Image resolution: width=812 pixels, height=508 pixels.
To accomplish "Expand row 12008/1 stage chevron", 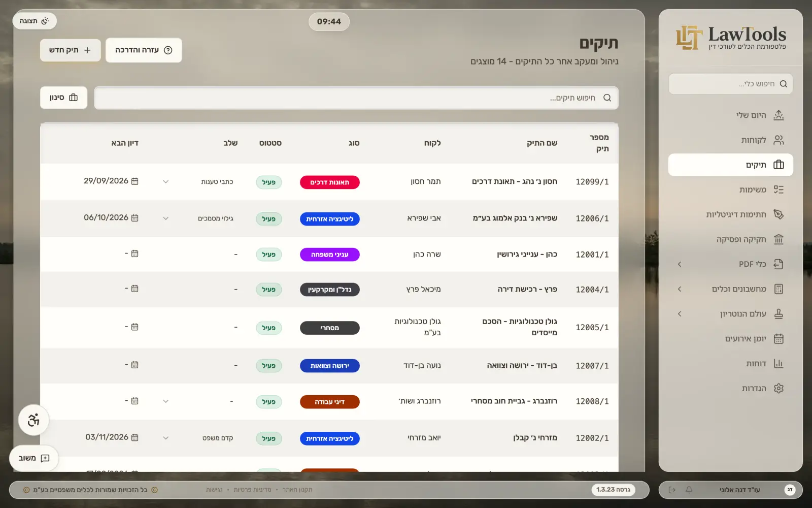I will click(165, 401).
